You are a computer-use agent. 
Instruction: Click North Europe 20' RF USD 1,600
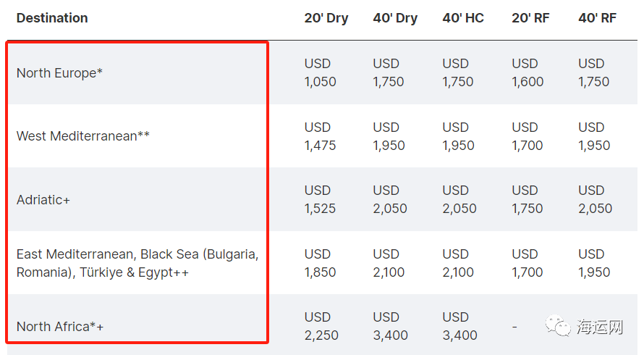(528, 72)
